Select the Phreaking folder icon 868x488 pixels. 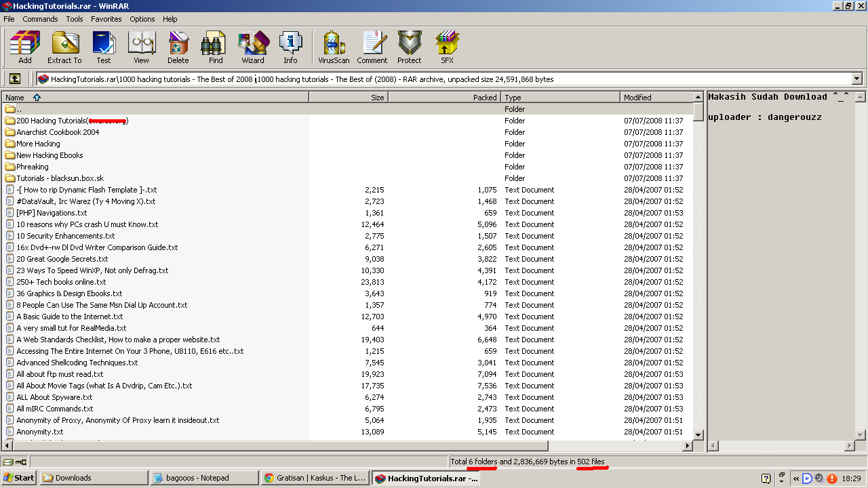pyautogui.click(x=10, y=167)
